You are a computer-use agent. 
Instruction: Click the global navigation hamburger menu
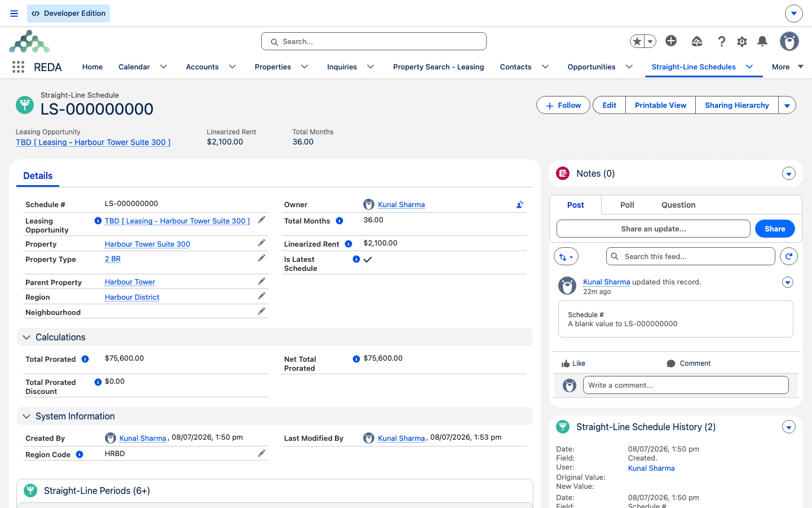coord(14,14)
